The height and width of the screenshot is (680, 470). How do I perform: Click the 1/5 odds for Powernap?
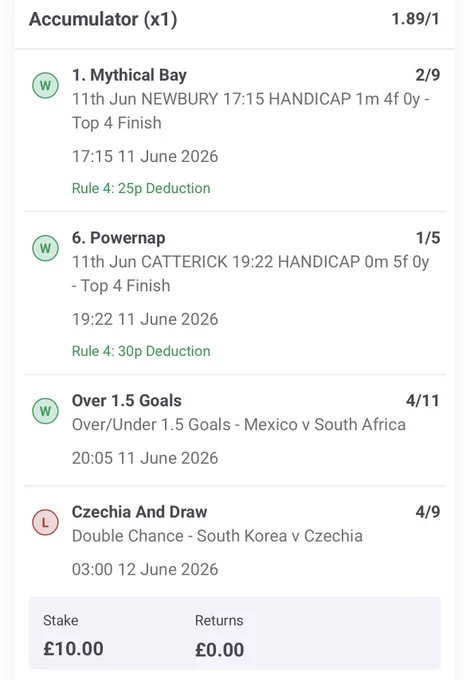[428, 238]
